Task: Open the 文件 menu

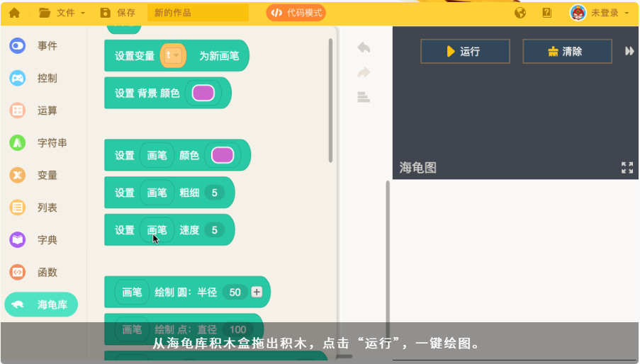Action: [x=62, y=13]
